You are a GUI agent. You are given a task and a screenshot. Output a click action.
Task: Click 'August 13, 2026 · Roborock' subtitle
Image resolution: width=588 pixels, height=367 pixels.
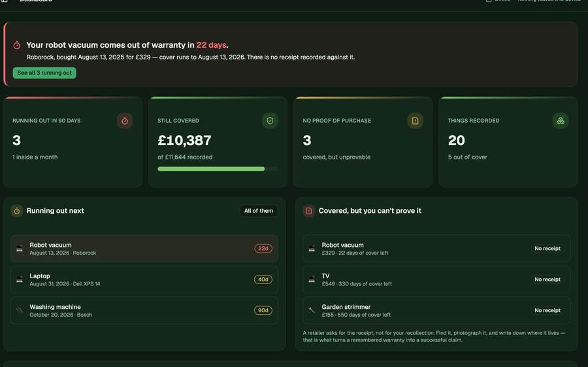[x=63, y=253]
